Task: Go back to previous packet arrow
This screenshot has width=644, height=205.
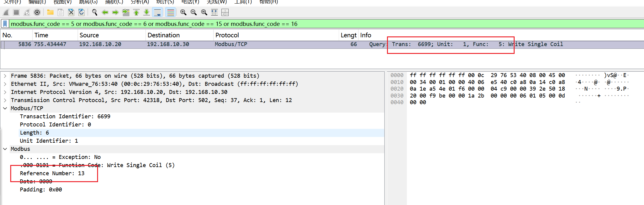Action: click(x=105, y=12)
